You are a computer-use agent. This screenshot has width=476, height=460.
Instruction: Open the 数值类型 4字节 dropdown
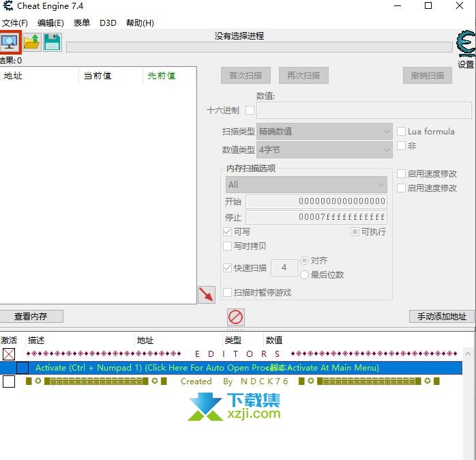coord(324,149)
